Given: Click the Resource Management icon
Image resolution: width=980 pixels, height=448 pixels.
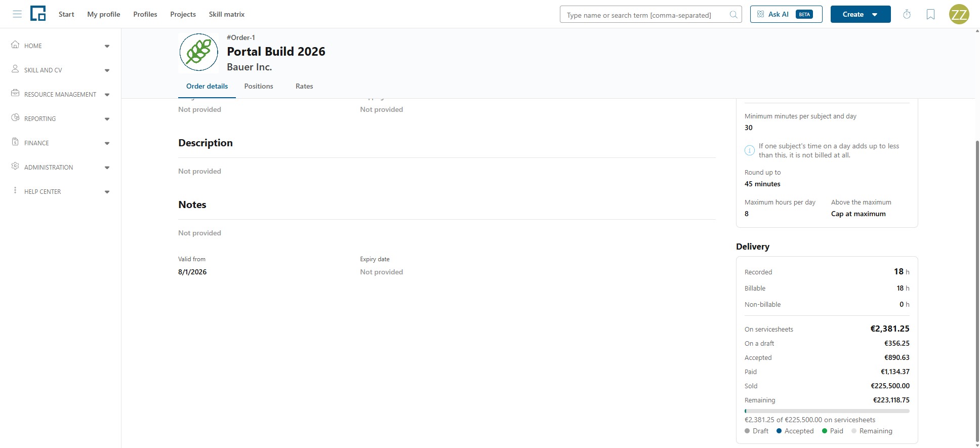Looking at the screenshot, I should (x=15, y=93).
